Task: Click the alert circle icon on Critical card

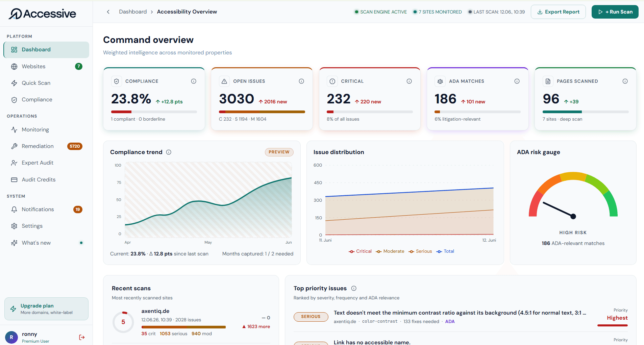Action: point(332,81)
